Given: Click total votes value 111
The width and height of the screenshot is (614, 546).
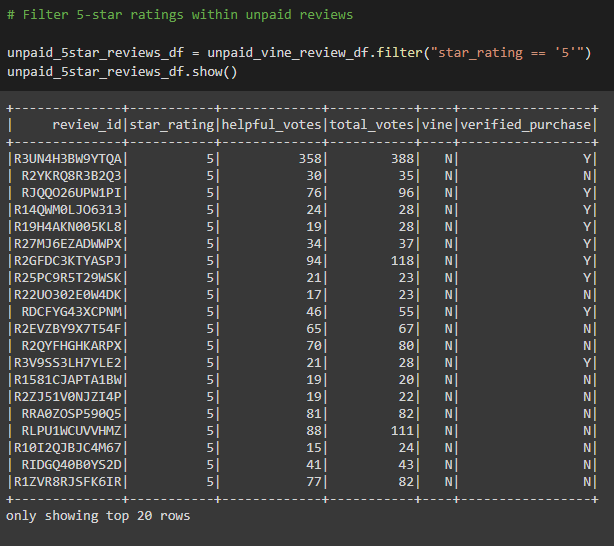Looking at the screenshot, I should pyautogui.click(x=403, y=431).
